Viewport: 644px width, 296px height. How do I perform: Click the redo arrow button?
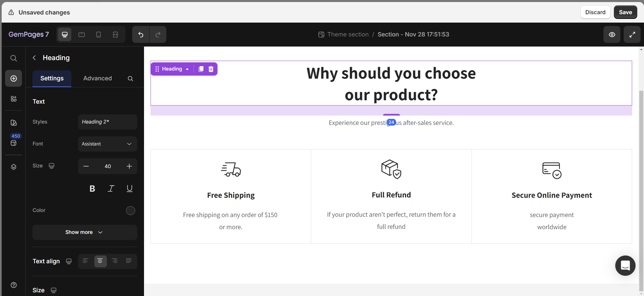158,34
